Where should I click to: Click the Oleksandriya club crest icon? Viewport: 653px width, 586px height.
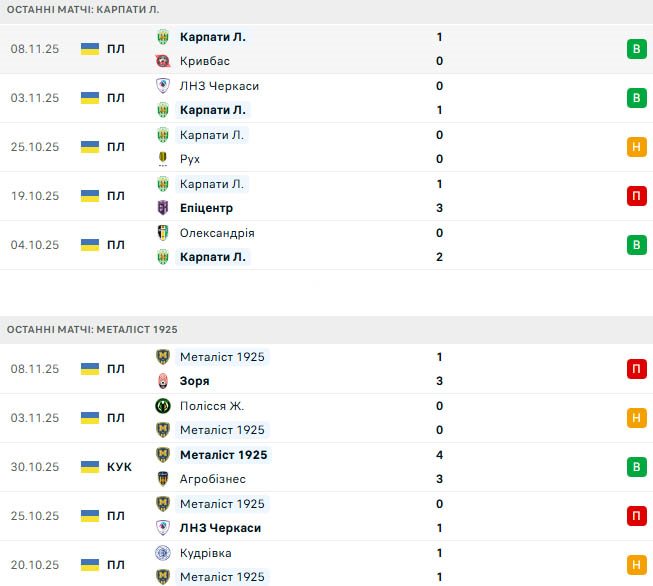point(163,233)
